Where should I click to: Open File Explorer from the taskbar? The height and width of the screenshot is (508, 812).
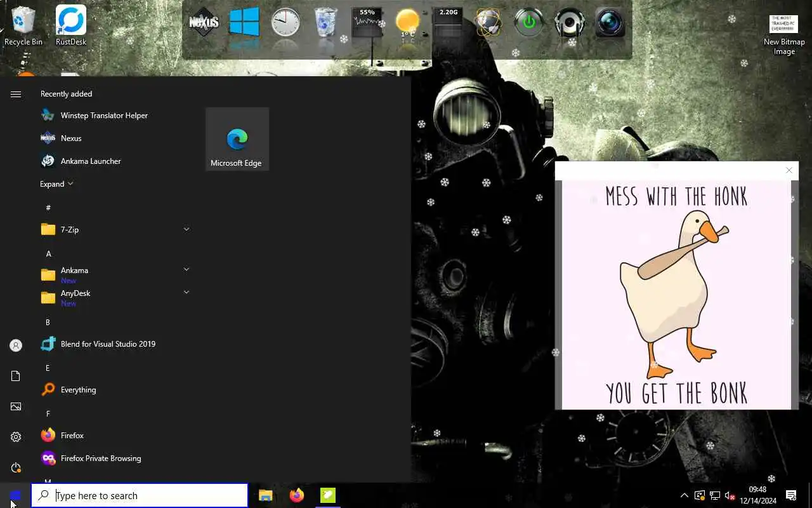tap(265, 495)
